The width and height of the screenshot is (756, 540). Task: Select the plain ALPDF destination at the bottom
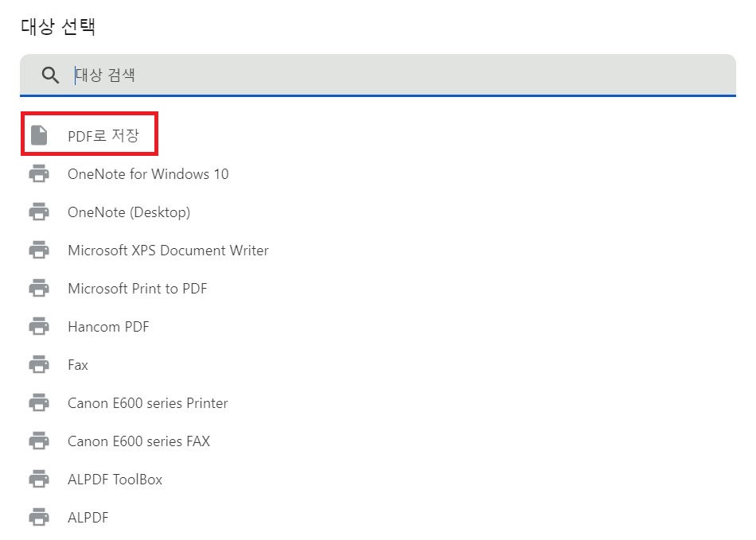point(88,518)
